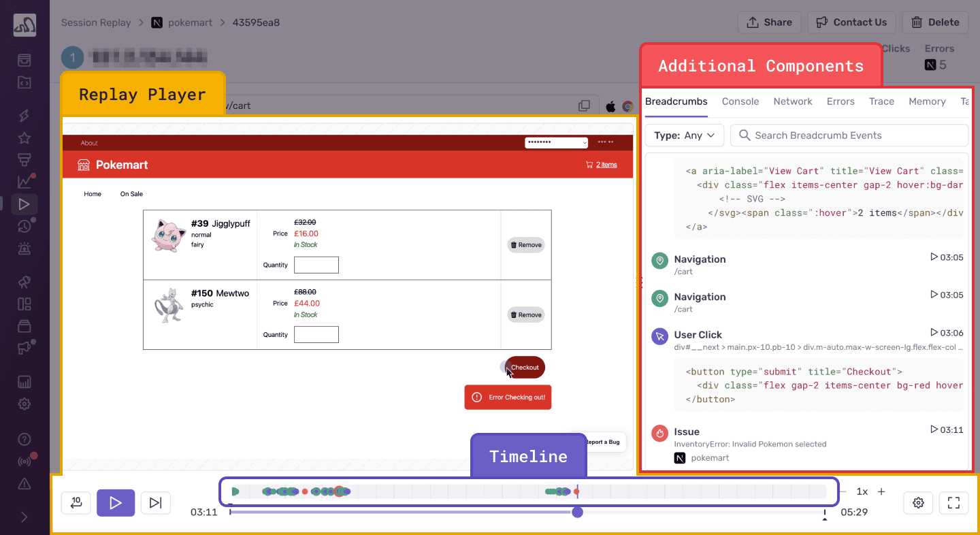This screenshot has width=980, height=535.
Task: Select the Issues icon in the left sidebar
Action: (x=24, y=60)
